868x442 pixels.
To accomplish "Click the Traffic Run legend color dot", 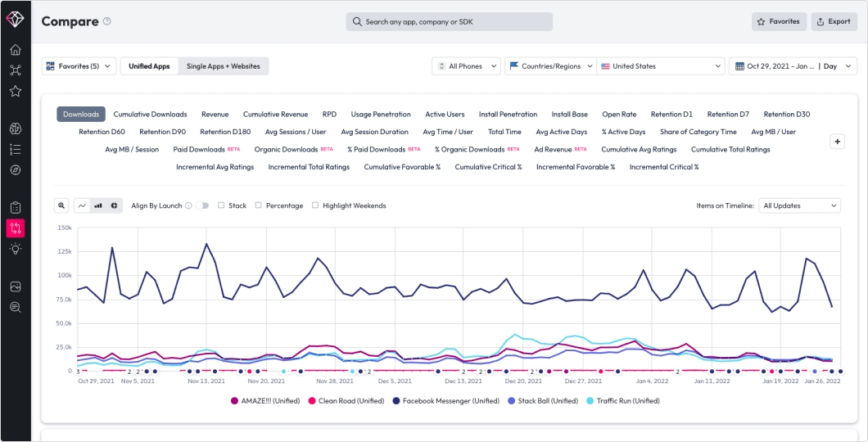I will [x=590, y=400].
